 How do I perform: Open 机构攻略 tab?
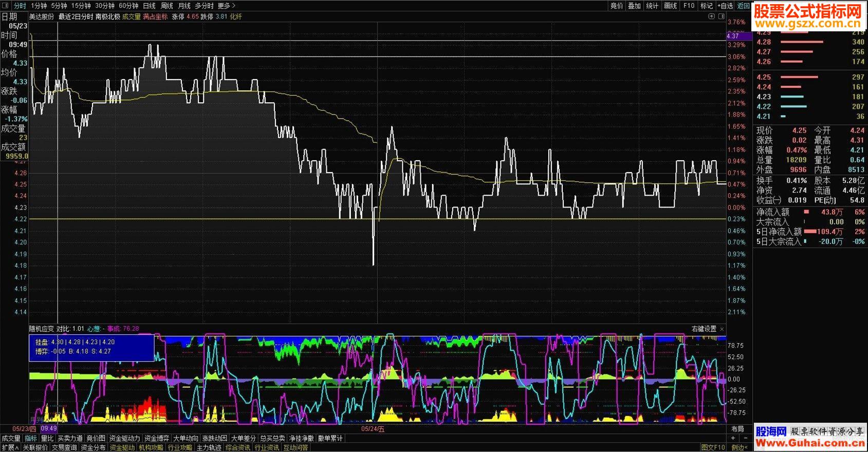(x=151, y=447)
